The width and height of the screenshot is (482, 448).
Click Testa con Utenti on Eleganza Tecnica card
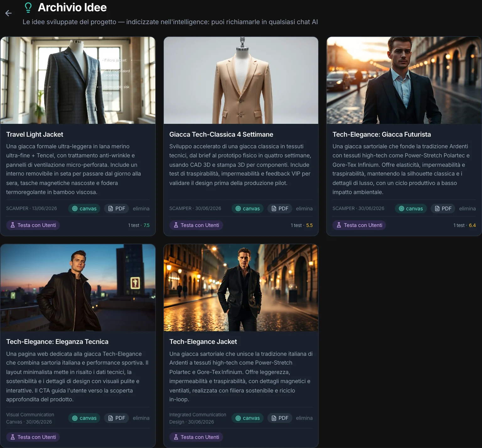click(x=33, y=437)
